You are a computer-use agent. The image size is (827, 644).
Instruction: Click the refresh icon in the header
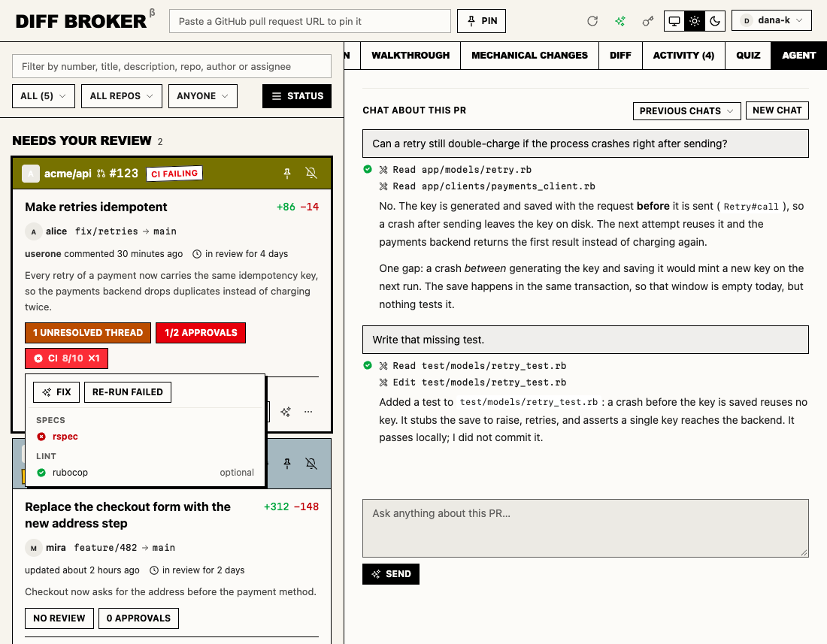pyautogui.click(x=592, y=21)
